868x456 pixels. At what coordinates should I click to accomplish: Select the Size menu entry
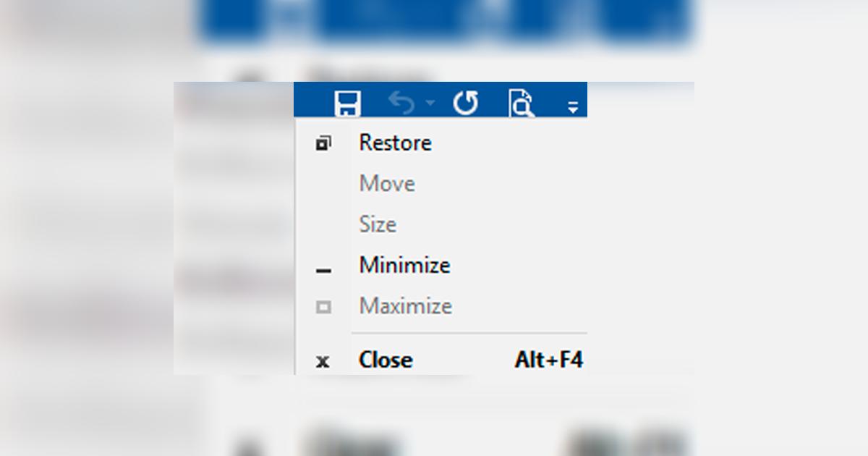(x=378, y=224)
